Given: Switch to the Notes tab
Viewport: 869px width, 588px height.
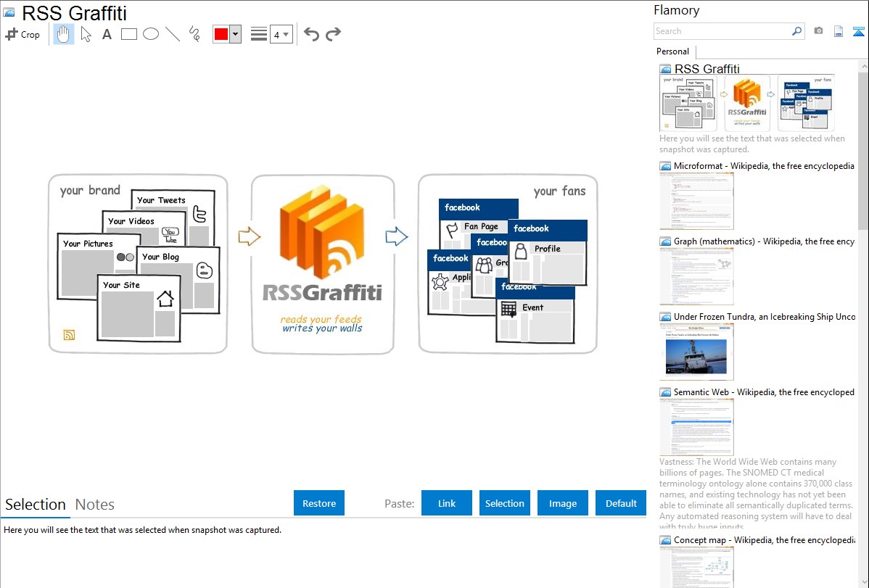Looking at the screenshot, I should (95, 505).
